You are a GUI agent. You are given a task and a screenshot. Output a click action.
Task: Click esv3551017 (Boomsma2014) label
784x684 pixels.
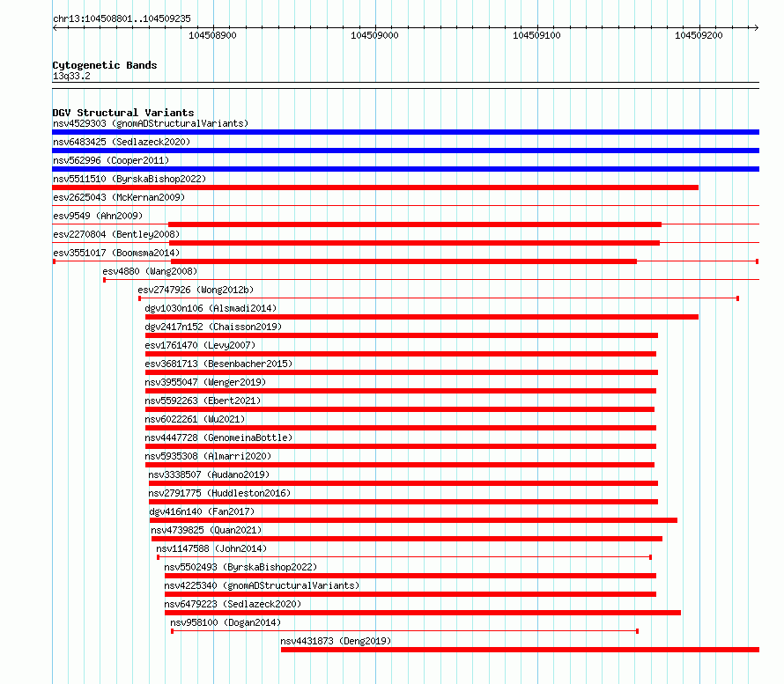tap(116, 253)
